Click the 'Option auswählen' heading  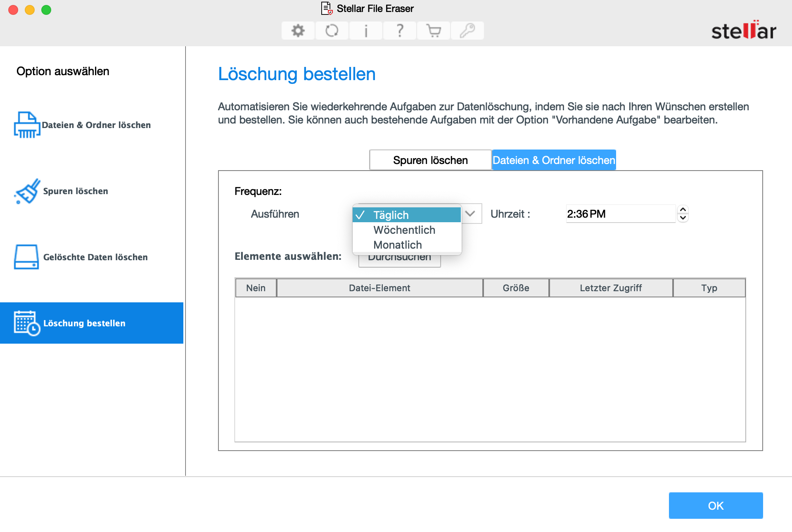click(x=63, y=71)
